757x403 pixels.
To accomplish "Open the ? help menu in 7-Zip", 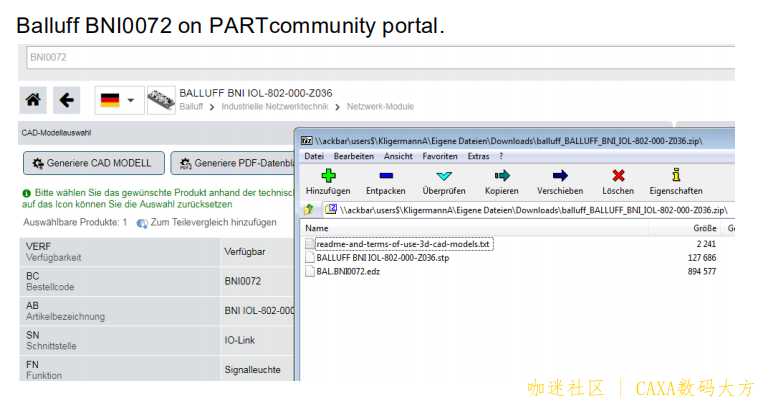I will tap(501, 156).
